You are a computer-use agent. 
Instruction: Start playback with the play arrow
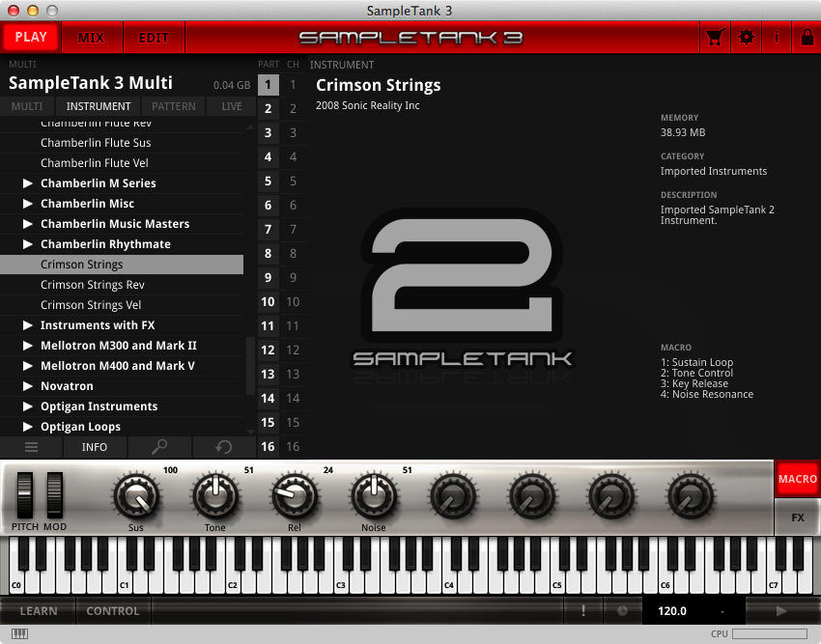point(781,611)
